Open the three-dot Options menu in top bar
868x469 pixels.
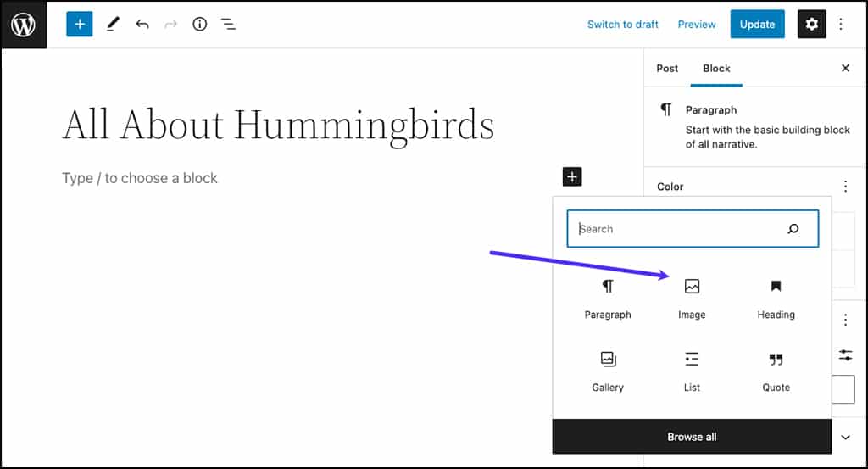841,25
